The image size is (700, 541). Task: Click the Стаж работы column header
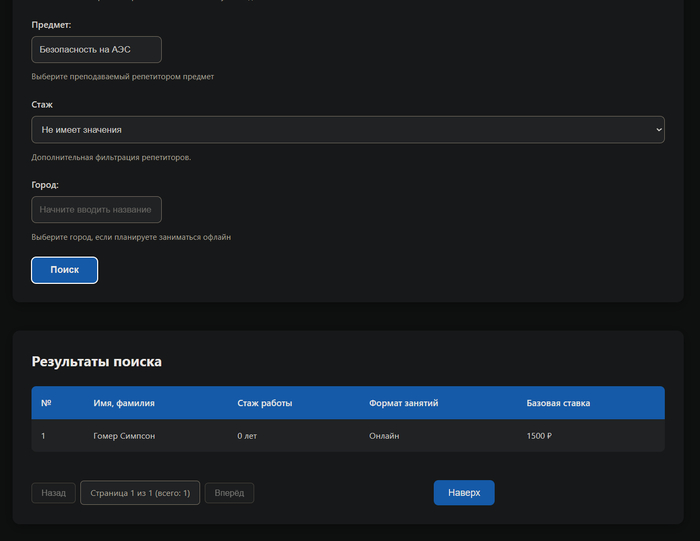click(265, 403)
